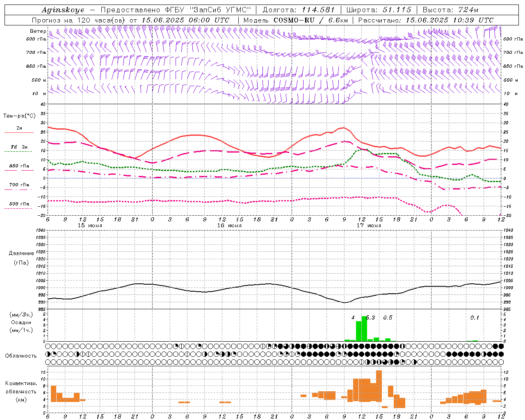Click the "15 июня" date label
The height and width of the screenshot is (420, 525).
point(90,226)
